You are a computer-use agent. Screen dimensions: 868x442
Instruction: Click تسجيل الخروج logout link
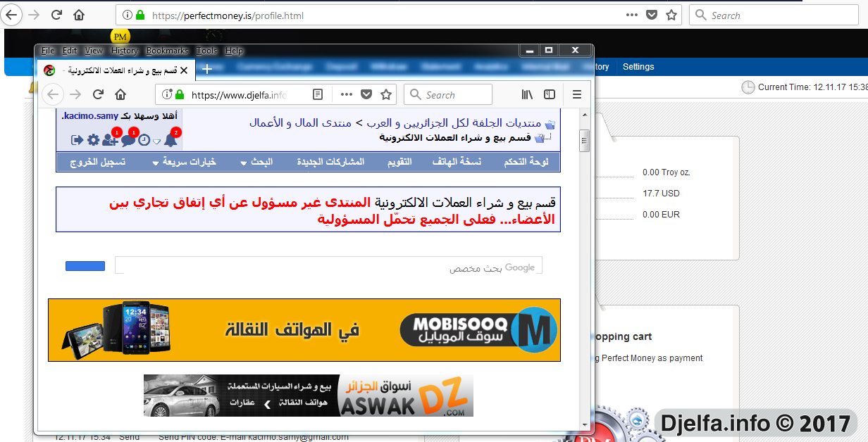pos(98,162)
